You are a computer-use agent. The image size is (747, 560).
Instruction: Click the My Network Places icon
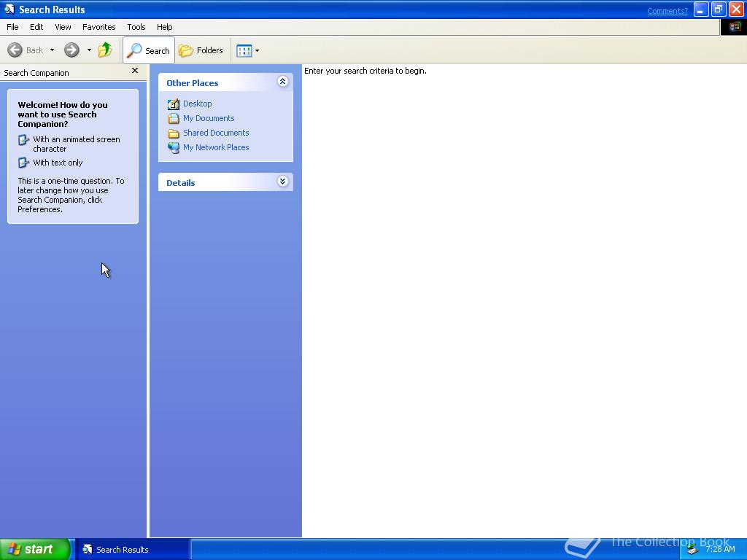tap(174, 147)
